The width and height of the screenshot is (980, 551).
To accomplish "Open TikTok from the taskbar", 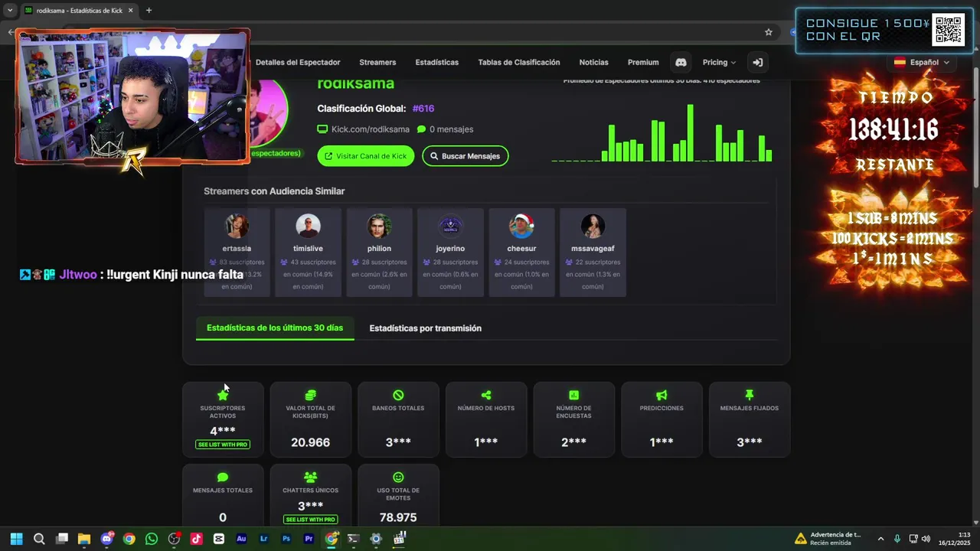I will (196, 539).
